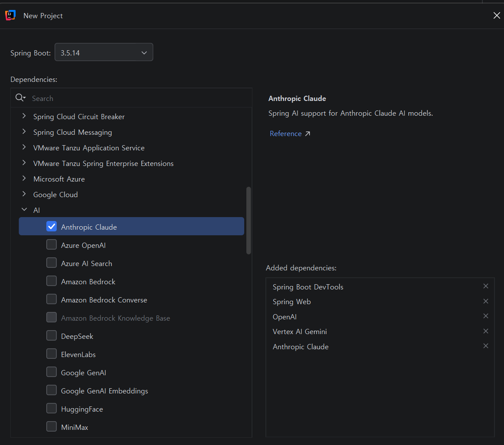This screenshot has height=445, width=504.
Task: Expand the Google Cloud group
Action: click(24, 194)
